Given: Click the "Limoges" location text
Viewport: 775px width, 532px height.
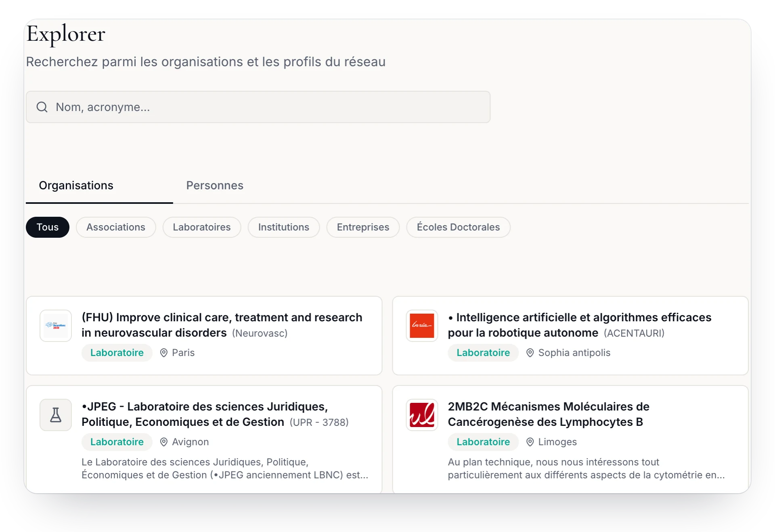Looking at the screenshot, I should (x=557, y=442).
